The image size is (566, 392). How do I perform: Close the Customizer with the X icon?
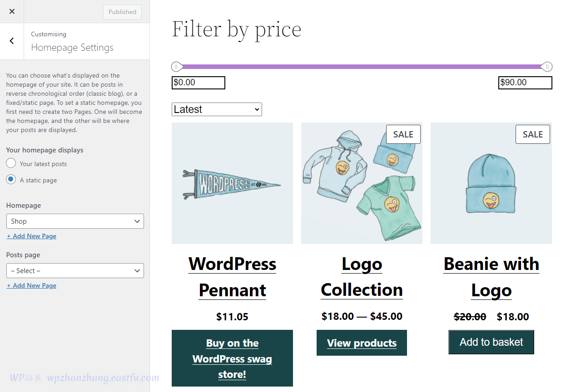point(12,11)
